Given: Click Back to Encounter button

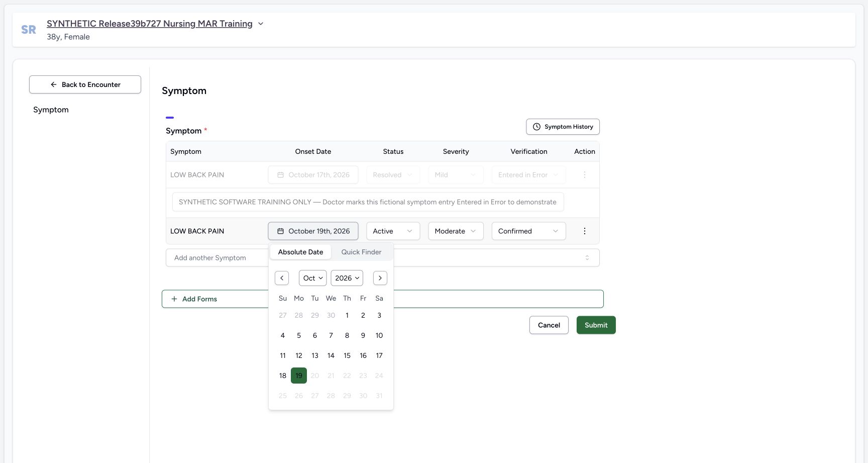Looking at the screenshot, I should point(85,84).
